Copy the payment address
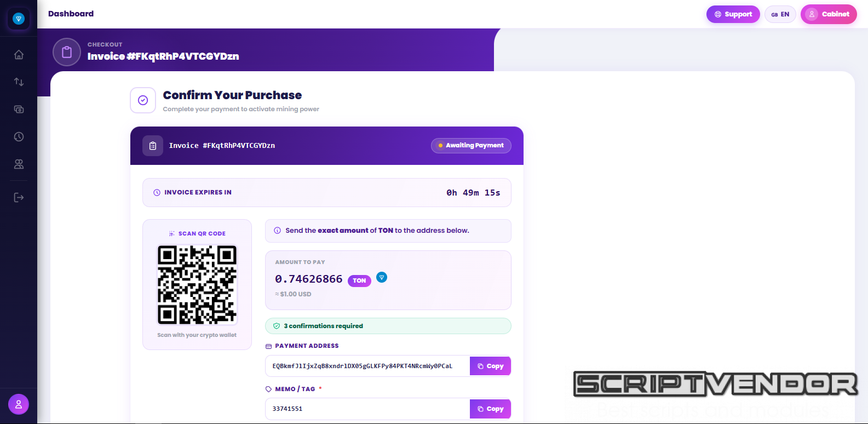 point(490,366)
